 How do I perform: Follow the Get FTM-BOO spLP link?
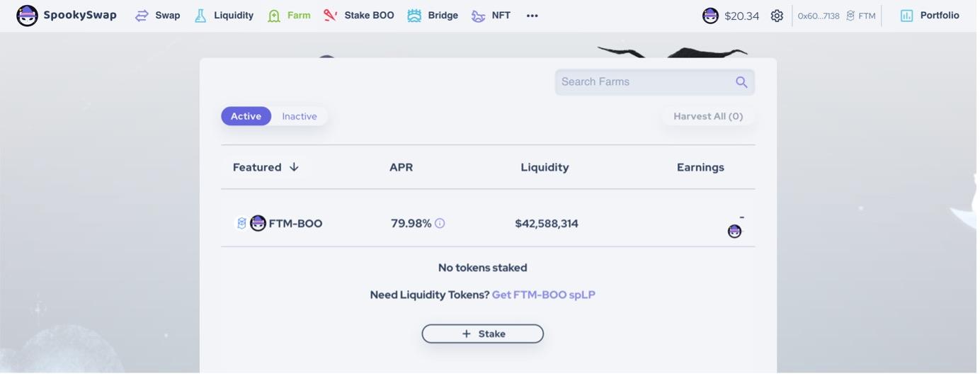click(x=544, y=295)
